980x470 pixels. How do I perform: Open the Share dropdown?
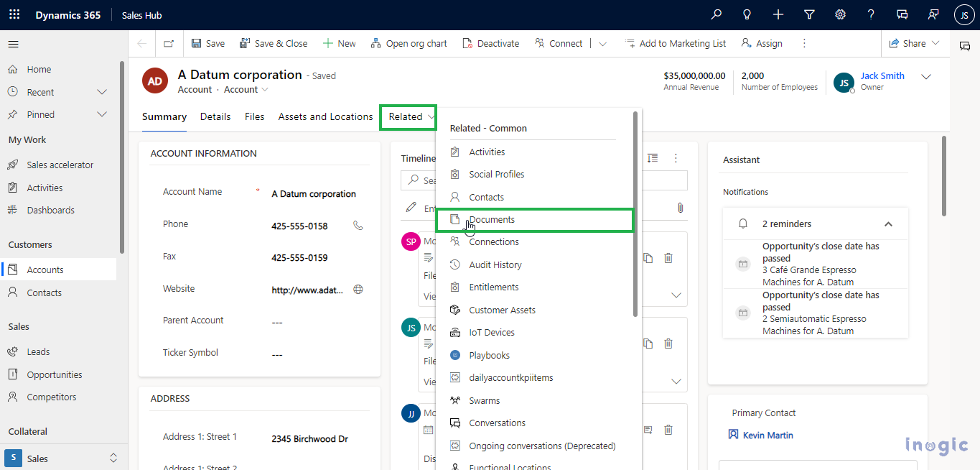pyautogui.click(x=914, y=44)
